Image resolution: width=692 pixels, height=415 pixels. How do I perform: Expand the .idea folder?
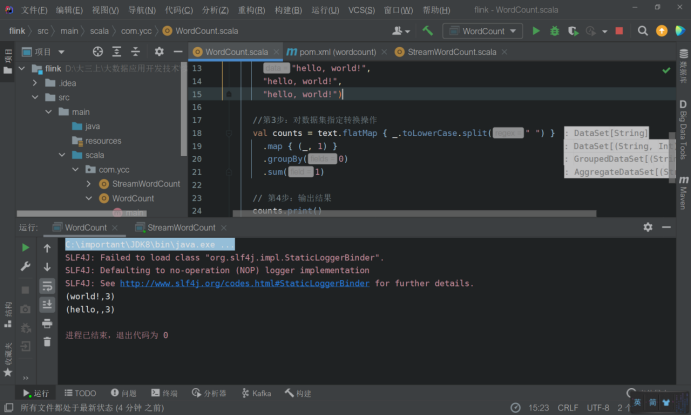click(35, 83)
